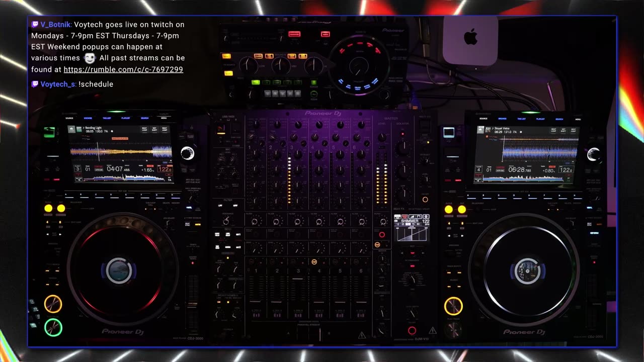
Task: Open SEARCH tab on right CDJ screen
Action: (x=559, y=119)
